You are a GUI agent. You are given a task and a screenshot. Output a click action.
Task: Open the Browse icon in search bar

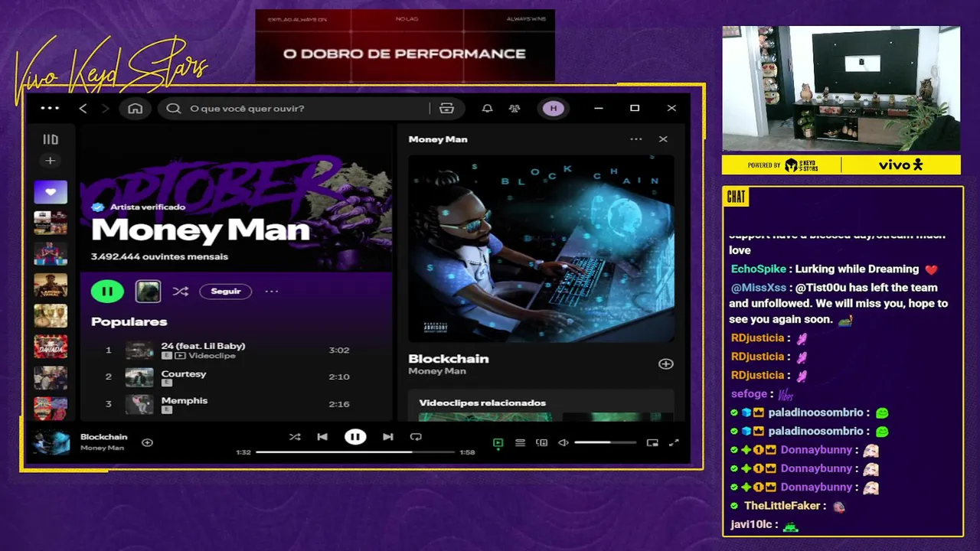447,108
